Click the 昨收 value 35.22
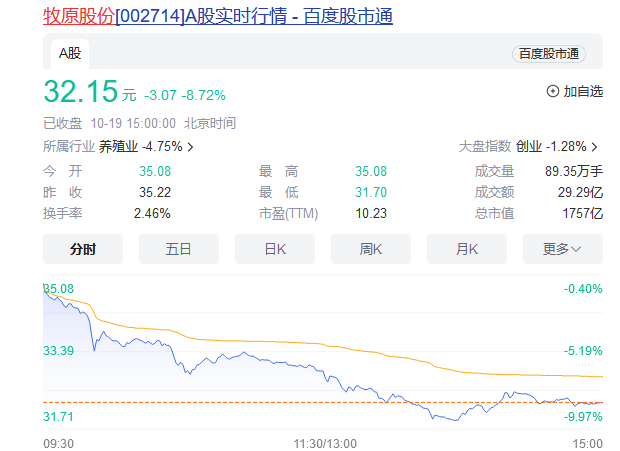The width and height of the screenshot is (620, 451). coord(155,192)
